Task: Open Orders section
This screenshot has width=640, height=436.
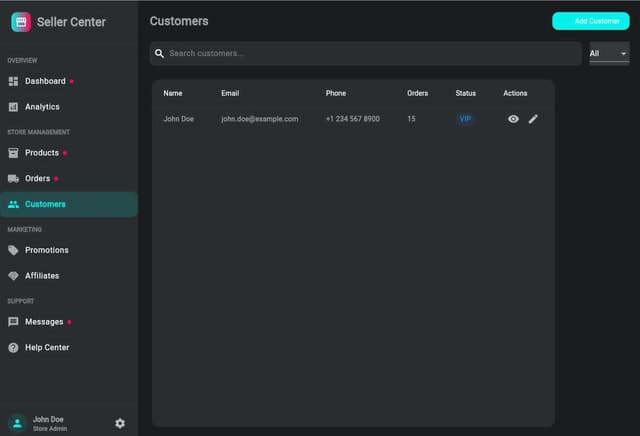Action: pos(38,179)
